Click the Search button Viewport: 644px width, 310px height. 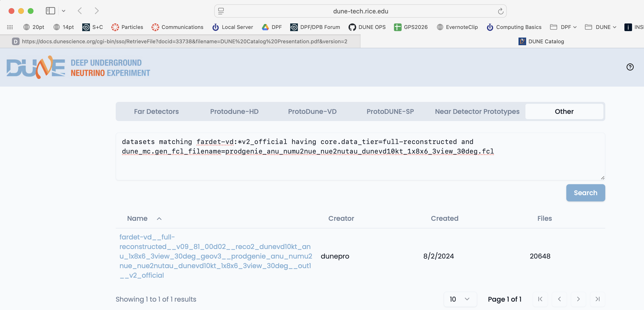click(x=585, y=193)
